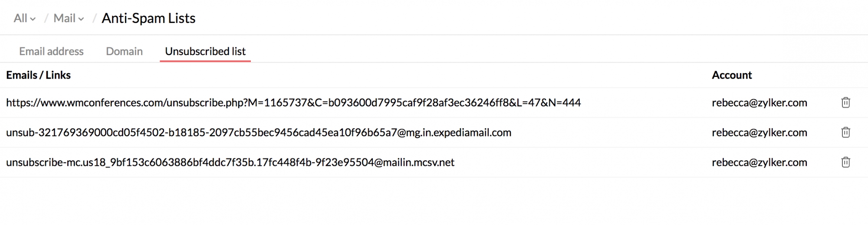Select rebecca@zylker.com in the expediamail row
The image size is (868, 225).
coord(759,132)
